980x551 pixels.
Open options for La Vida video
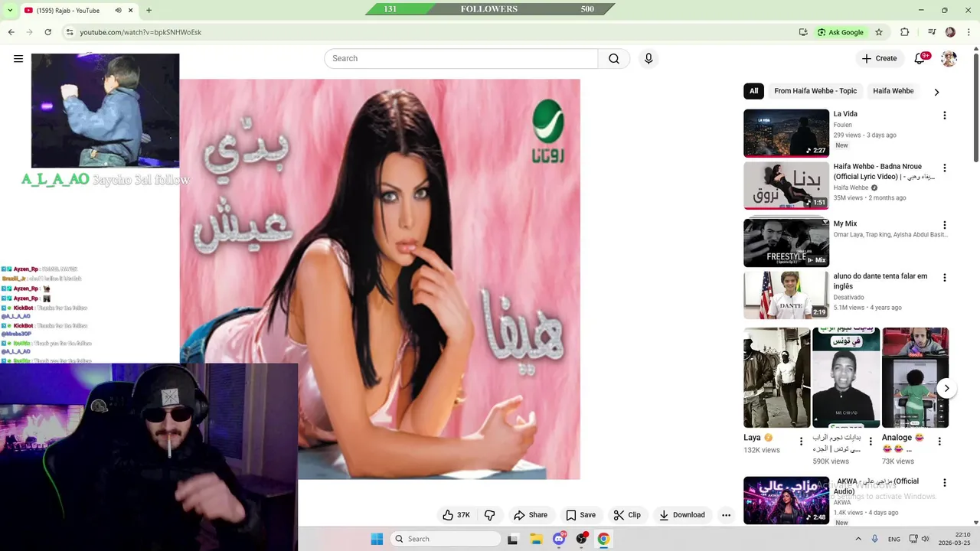[x=944, y=116]
